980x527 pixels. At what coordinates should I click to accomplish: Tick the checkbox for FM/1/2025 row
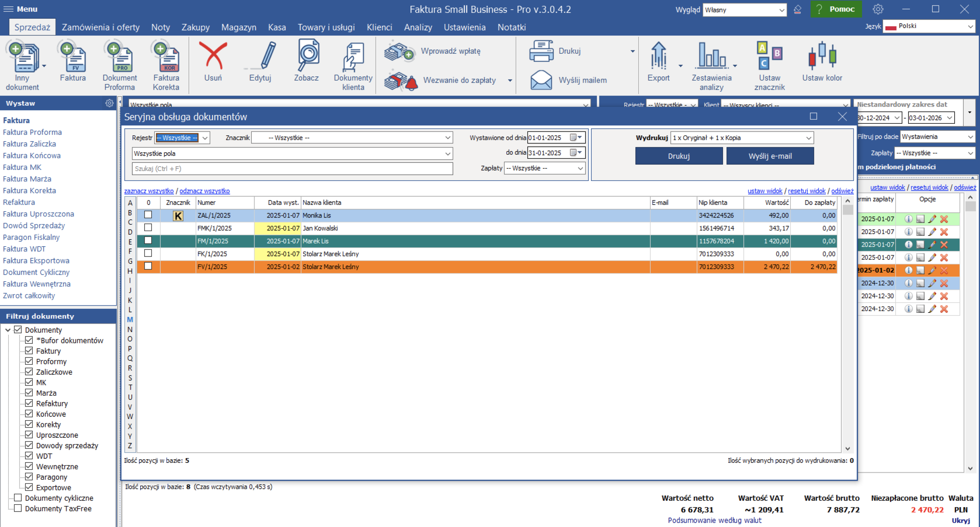(148, 241)
